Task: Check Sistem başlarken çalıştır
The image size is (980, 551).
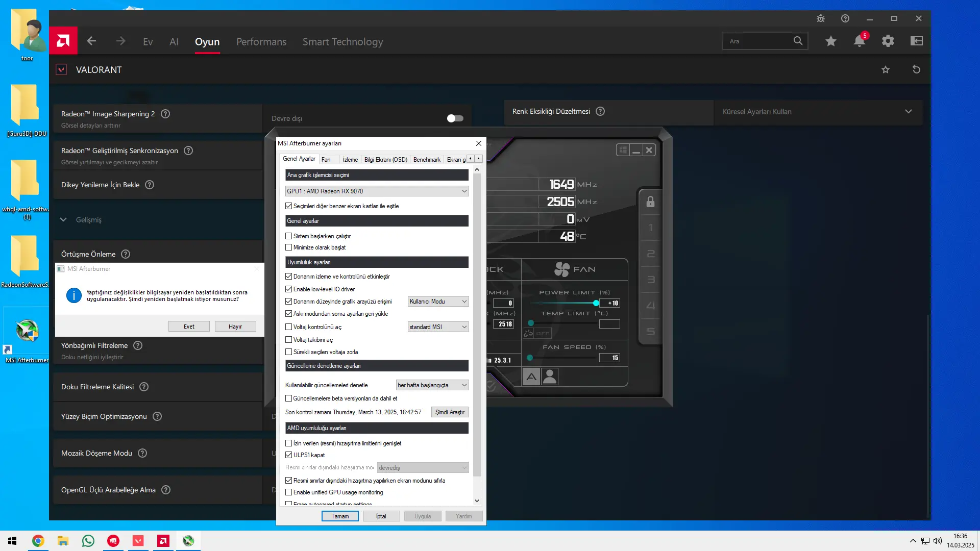Action: click(x=289, y=236)
